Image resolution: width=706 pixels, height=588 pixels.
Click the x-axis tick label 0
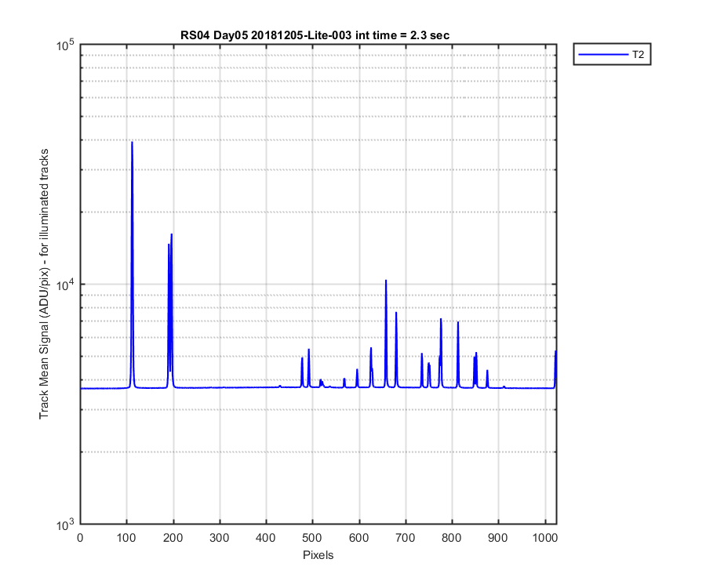click(x=80, y=538)
